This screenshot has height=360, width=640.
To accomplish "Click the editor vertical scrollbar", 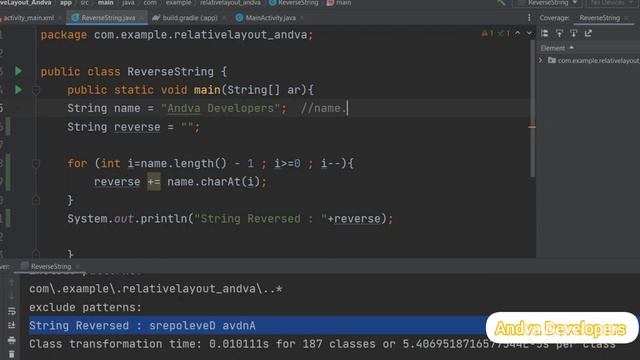I will point(532,108).
